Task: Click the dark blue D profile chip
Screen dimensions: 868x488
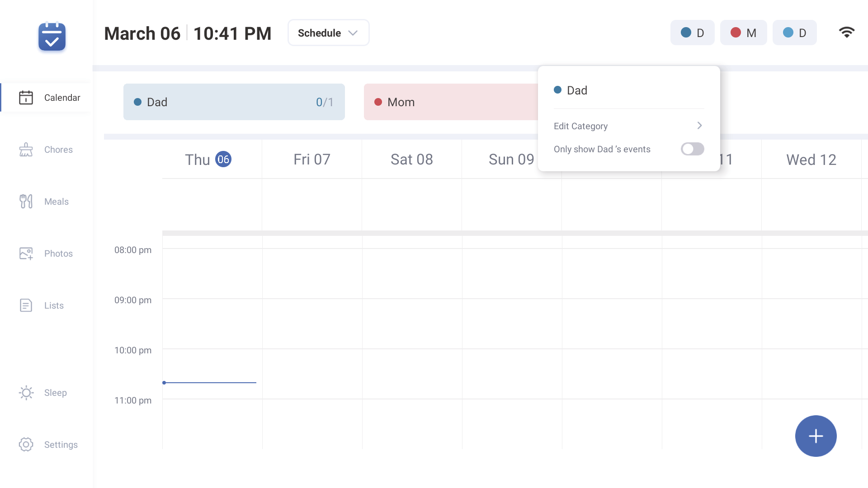Action: pyautogui.click(x=692, y=33)
